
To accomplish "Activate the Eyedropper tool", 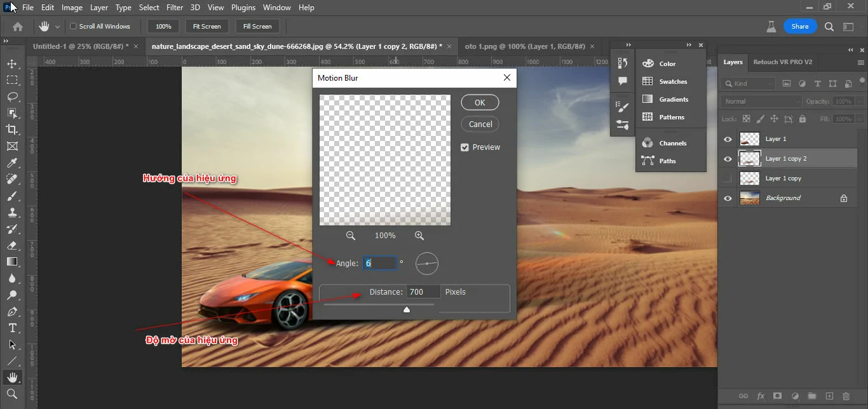I will click(x=11, y=163).
